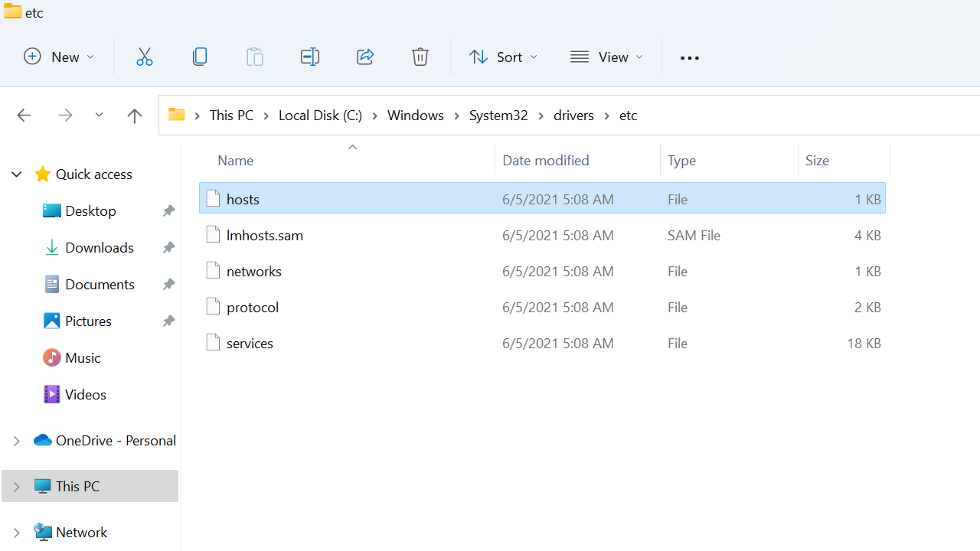Image resolution: width=980 pixels, height=551 pixels.
Task: Click the Copy icon in toolbar
Action: point(200,57)
